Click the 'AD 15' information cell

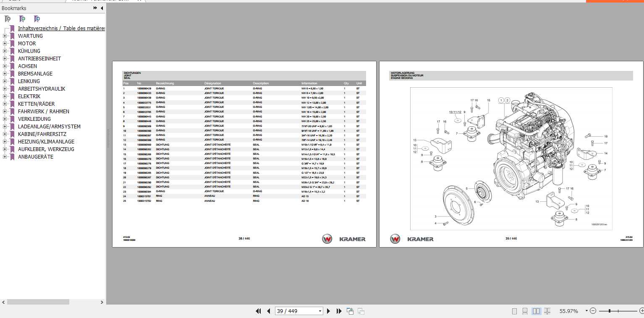point(305,196)
